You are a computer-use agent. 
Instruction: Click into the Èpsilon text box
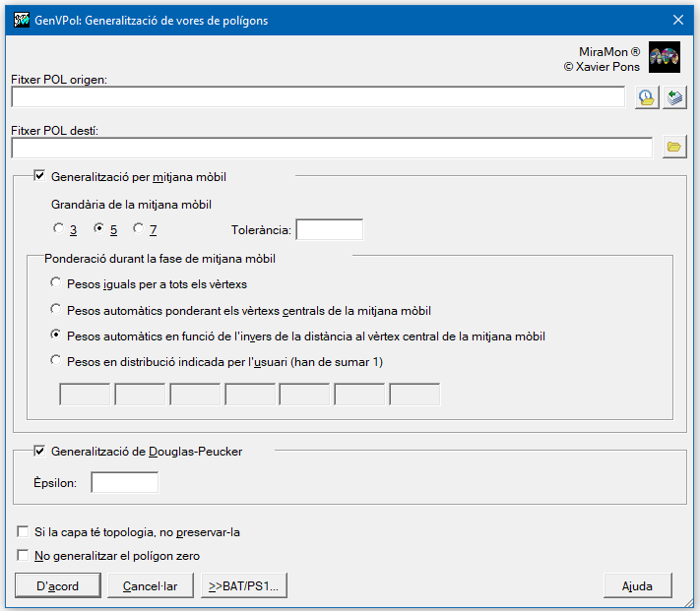pos(125,482)
